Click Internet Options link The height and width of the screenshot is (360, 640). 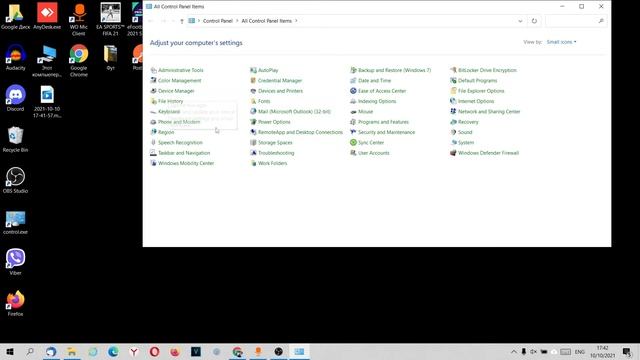(x=476, y=101)
